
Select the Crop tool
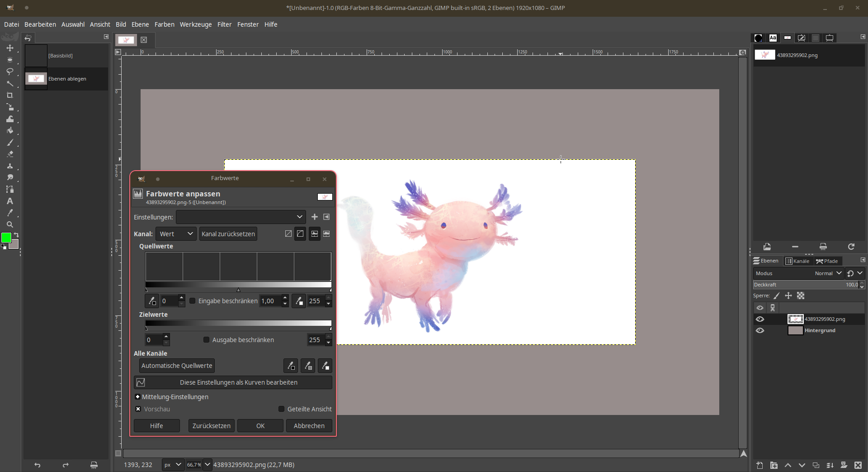pos(10,95)
